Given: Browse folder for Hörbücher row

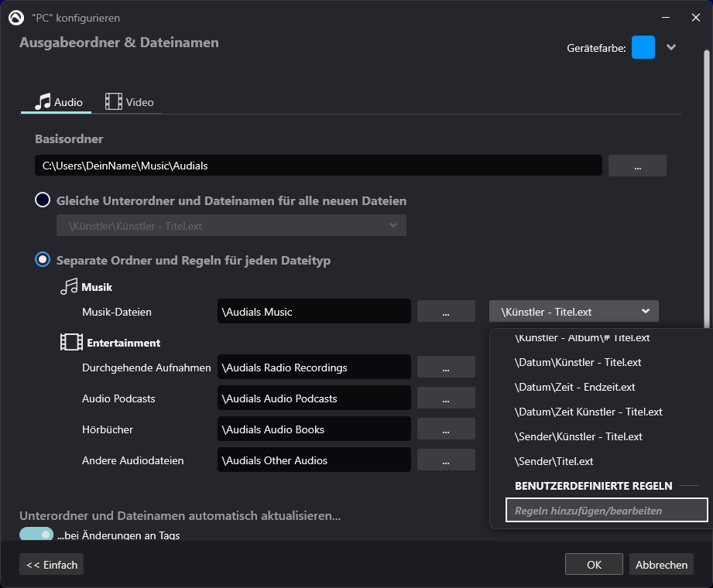Looking at the screenshot, I should point(446,429).
